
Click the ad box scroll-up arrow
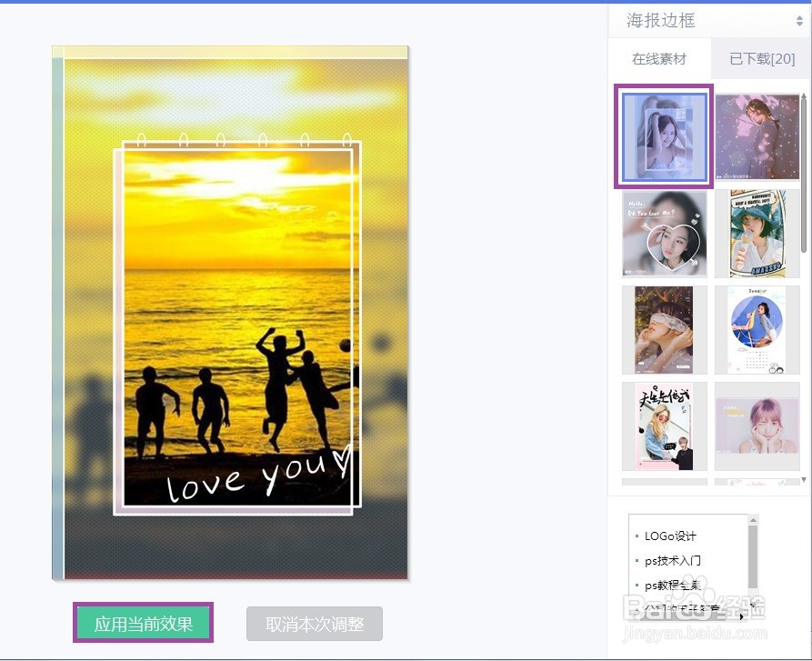[753, 520]
